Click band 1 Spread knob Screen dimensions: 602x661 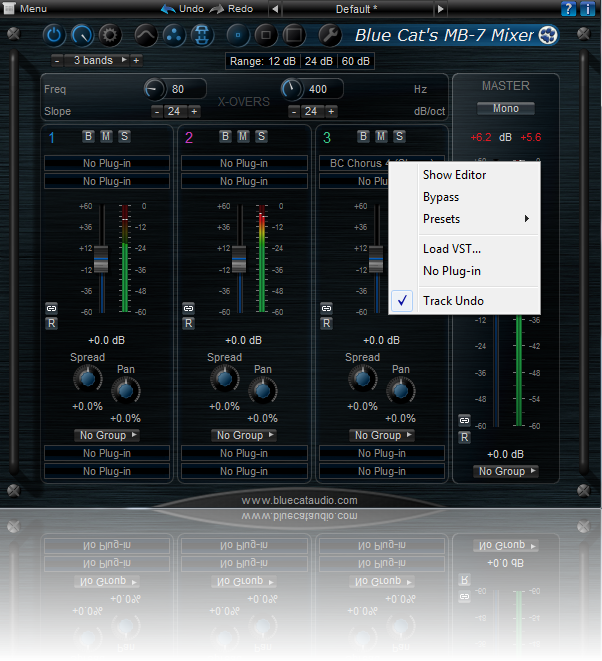(88, 379)
